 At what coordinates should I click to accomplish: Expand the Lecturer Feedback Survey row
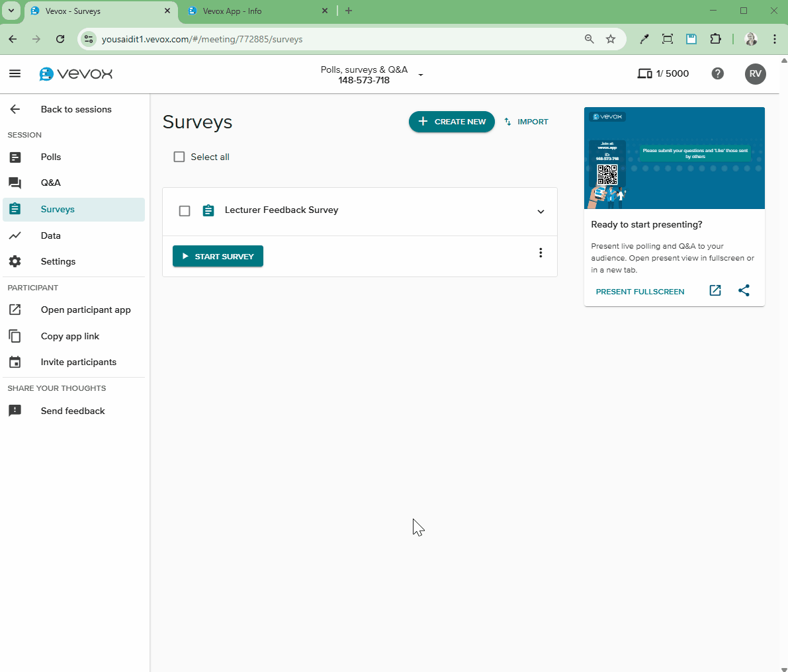[541, 212]
